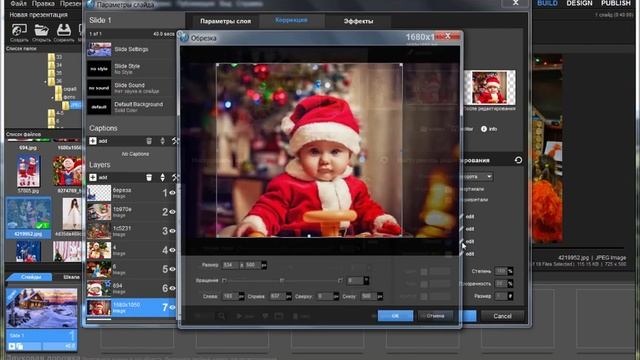Screen dimensions: 640x360
Task: Click the layers tools wrench icon
Action: click(x=175, y=178)
